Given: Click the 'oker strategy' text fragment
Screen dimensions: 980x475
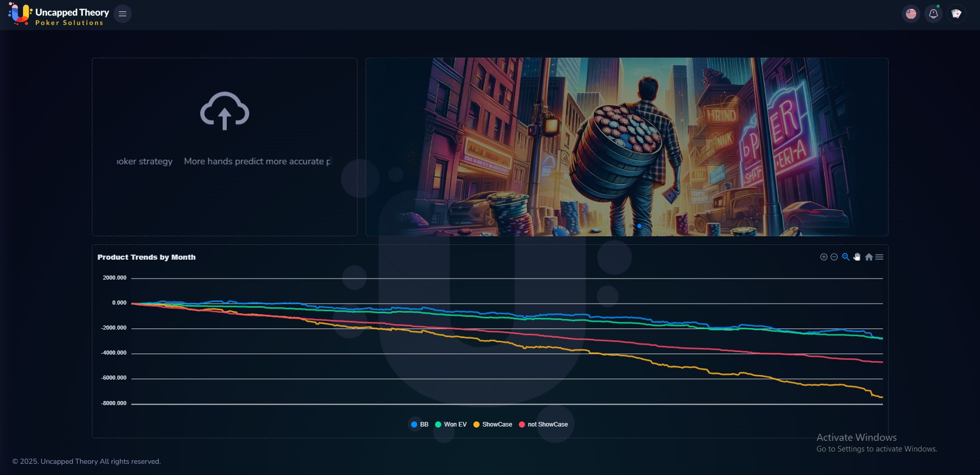Looking at the screenshot, I should click(x=145, y=161).
